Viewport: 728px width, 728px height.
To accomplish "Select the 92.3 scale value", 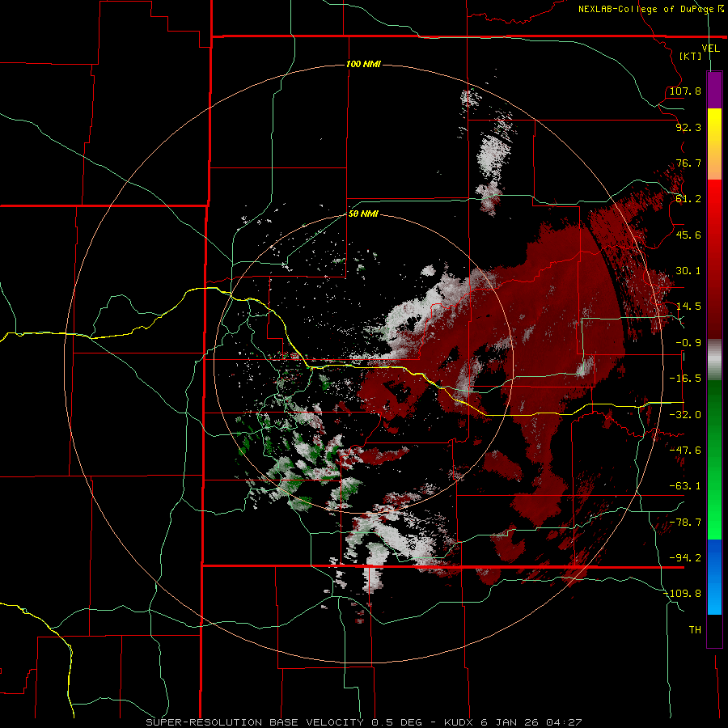I will [688, 127].
